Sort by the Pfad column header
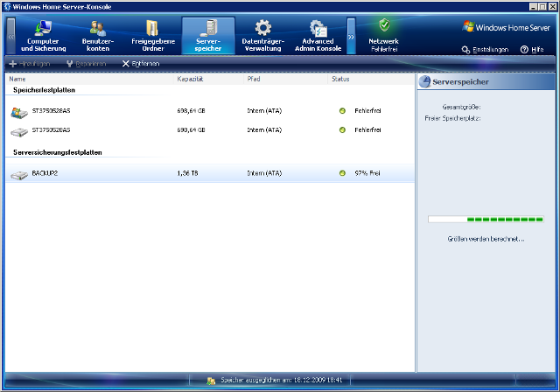 click(x=286, y=79)
